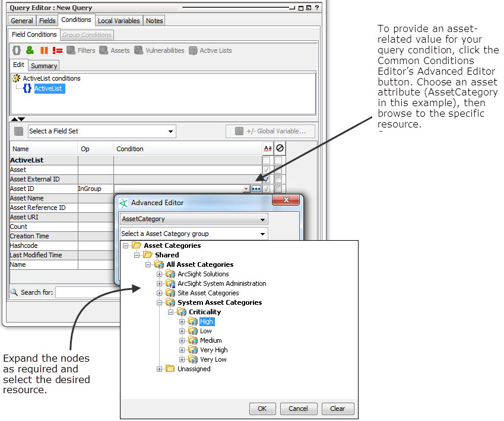Switch to the Summary tab
504x421 pixels.
click(43, 65)
